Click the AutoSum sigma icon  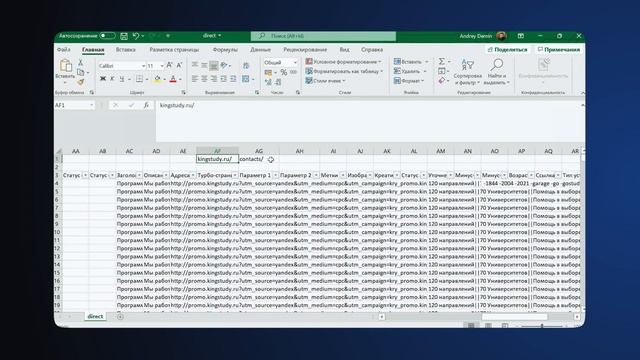pos(442,62)
